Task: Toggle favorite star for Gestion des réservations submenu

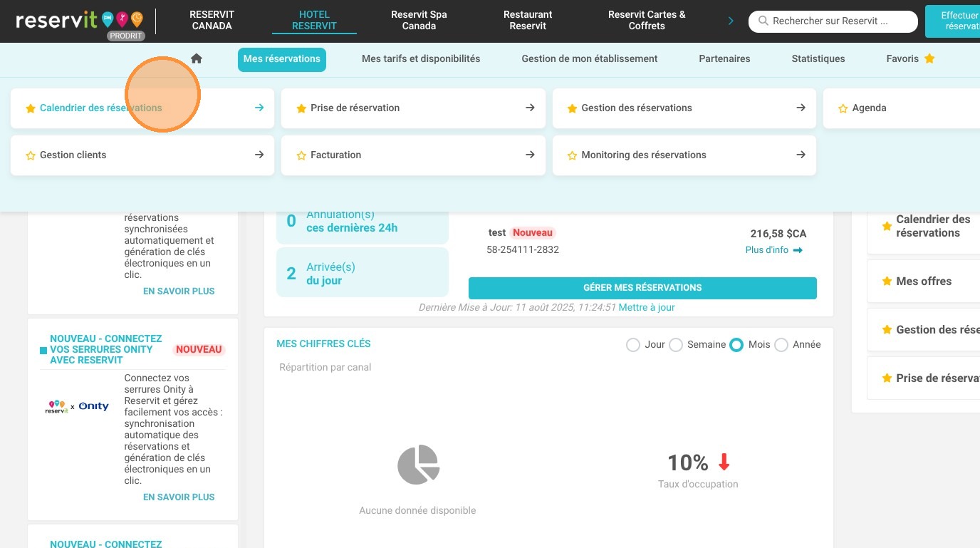Action: point(572,108)
